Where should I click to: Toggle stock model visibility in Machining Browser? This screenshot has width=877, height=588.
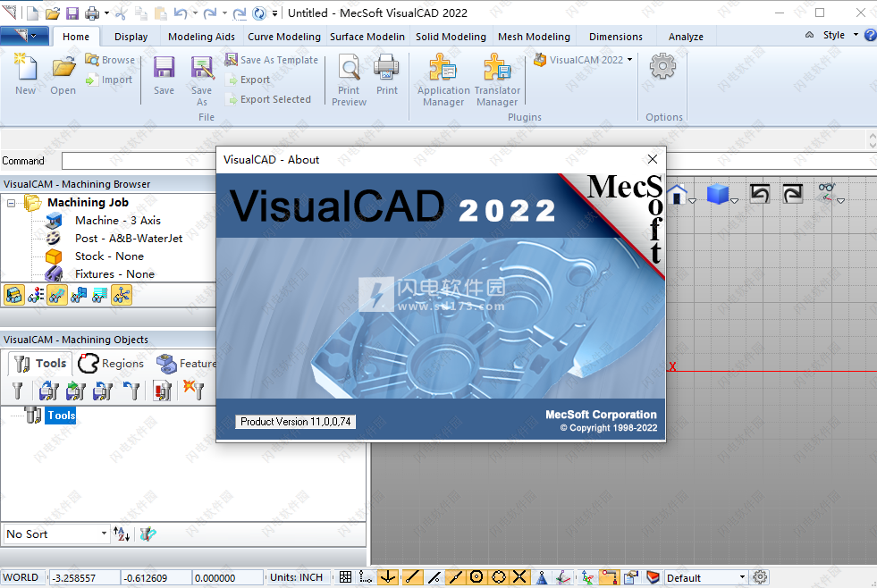pyautogui.click(x=14, y=295)
